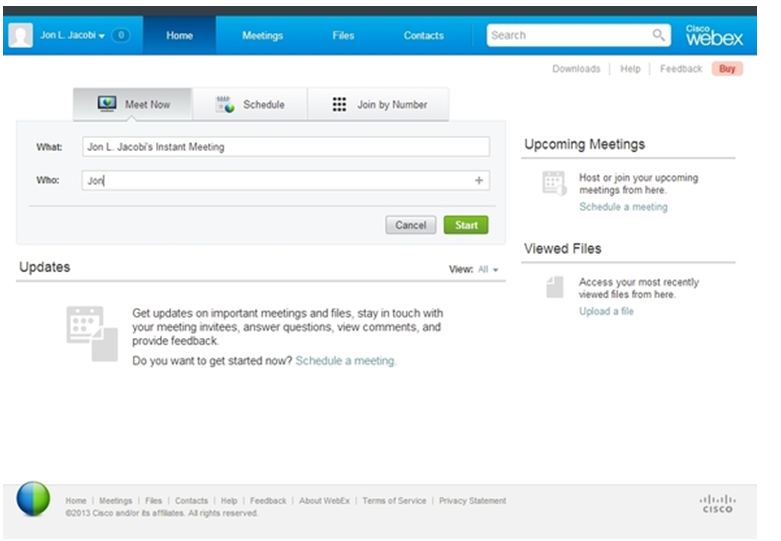Start the instant meeting
The height and width of the screenshot is (541, 781).
466,225
